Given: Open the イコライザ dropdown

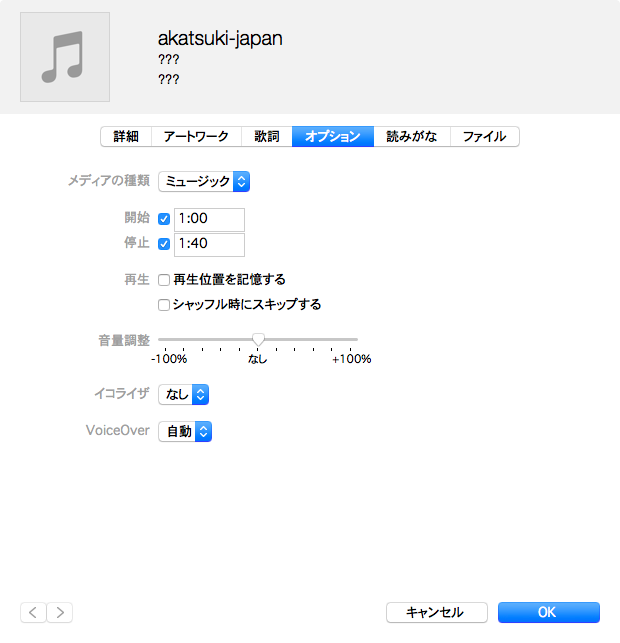Looking at the screenshot, I should coord(184,394).
